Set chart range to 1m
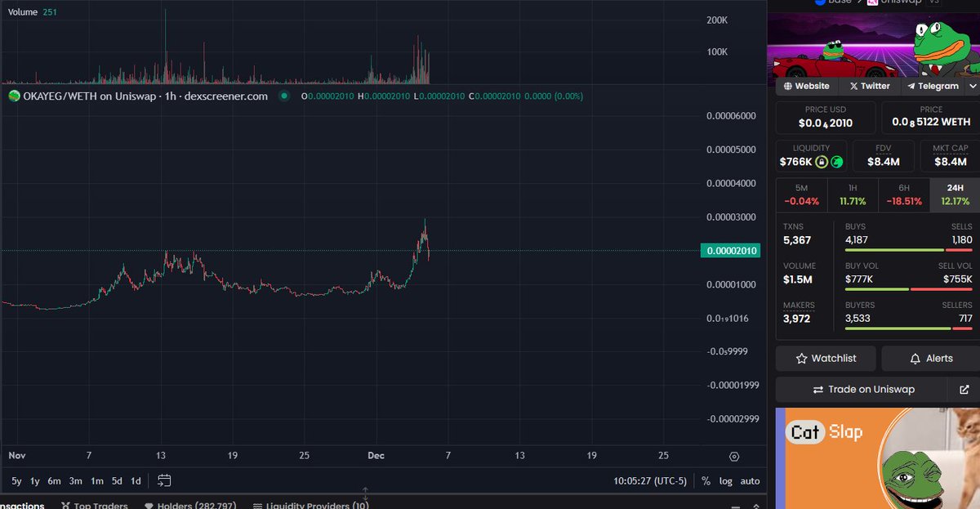This screenshot has width=980, height=509. coord(96,481)
